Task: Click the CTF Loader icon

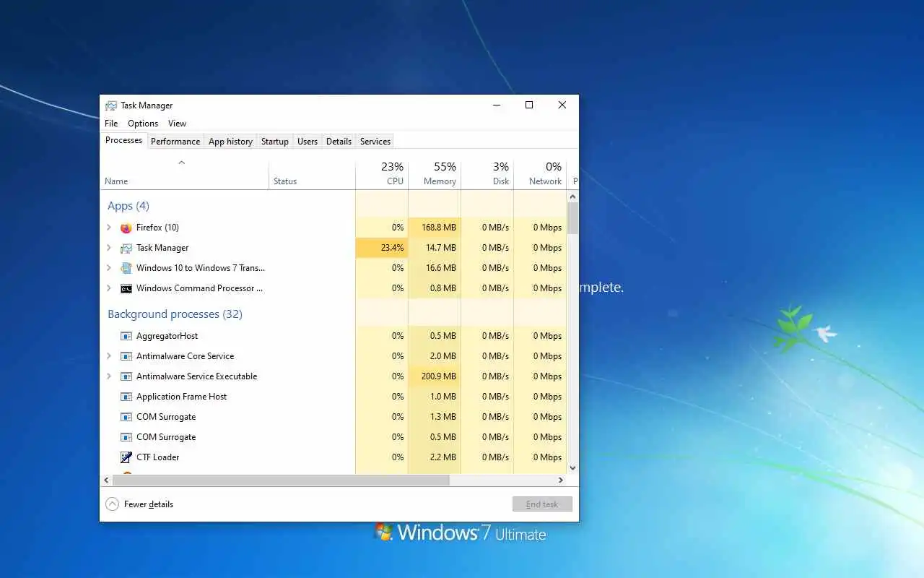Action: 126,457
